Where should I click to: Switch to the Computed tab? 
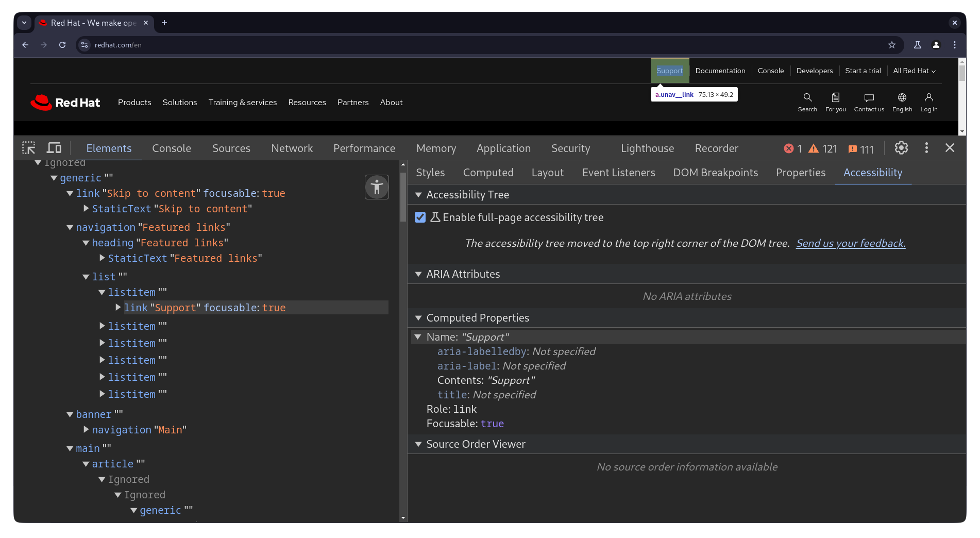click(488, 173)
